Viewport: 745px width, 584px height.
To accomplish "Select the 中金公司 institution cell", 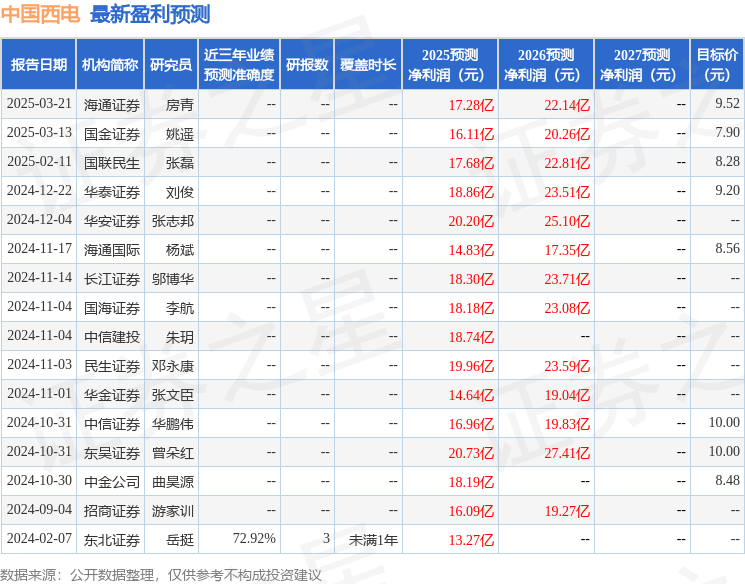I will click(x=112, y=482).
